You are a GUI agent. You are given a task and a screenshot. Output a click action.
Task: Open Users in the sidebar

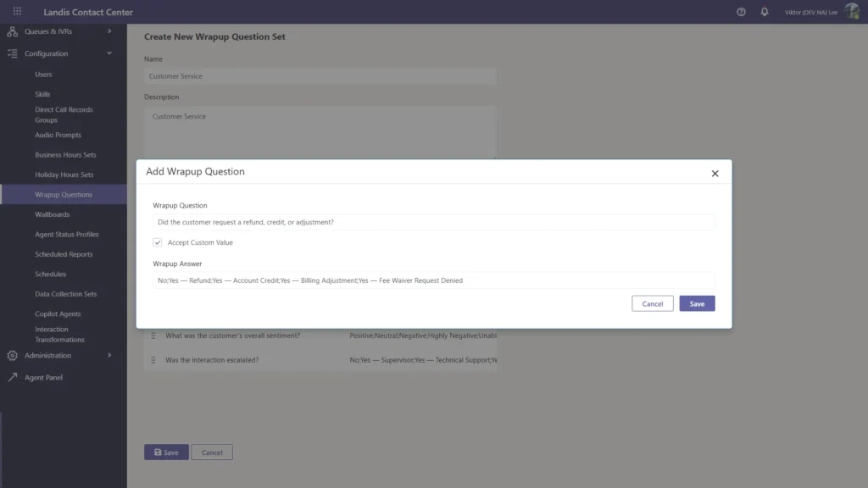click(x=43, y=75)
